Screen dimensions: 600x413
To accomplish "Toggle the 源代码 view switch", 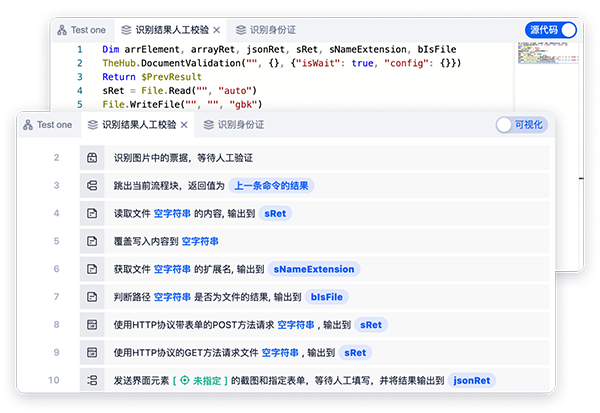I will tap(551, 30).
